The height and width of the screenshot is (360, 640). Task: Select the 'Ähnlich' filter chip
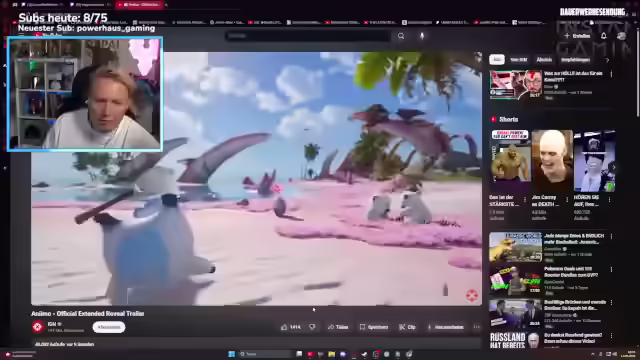pyautogui.click(x=544, y=60)
